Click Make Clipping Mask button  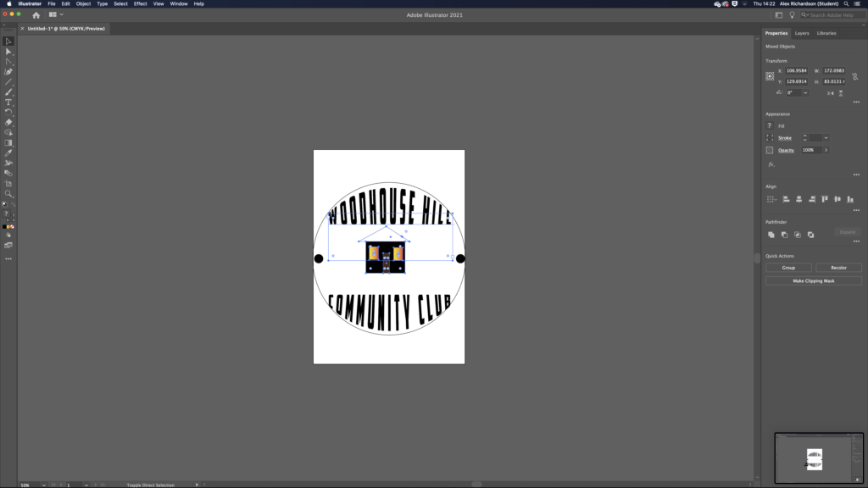coord(813,281)
